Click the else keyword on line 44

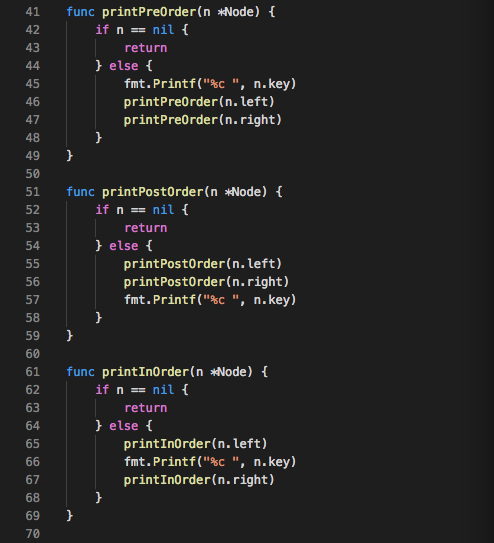pos(124,66)
